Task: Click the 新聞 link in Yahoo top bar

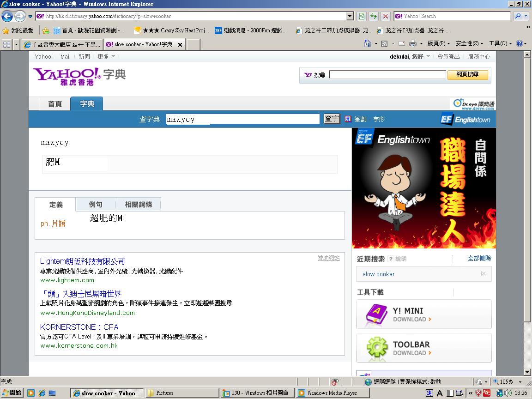Action: [84, 57]
